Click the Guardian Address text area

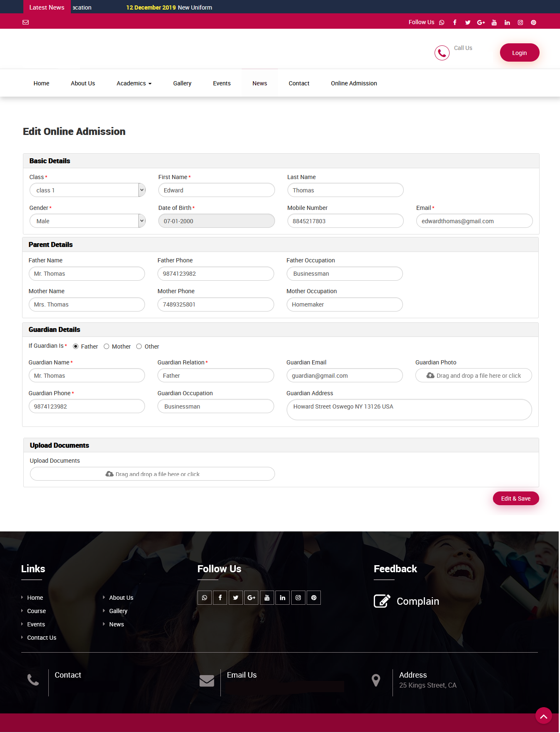click(409, 409)
